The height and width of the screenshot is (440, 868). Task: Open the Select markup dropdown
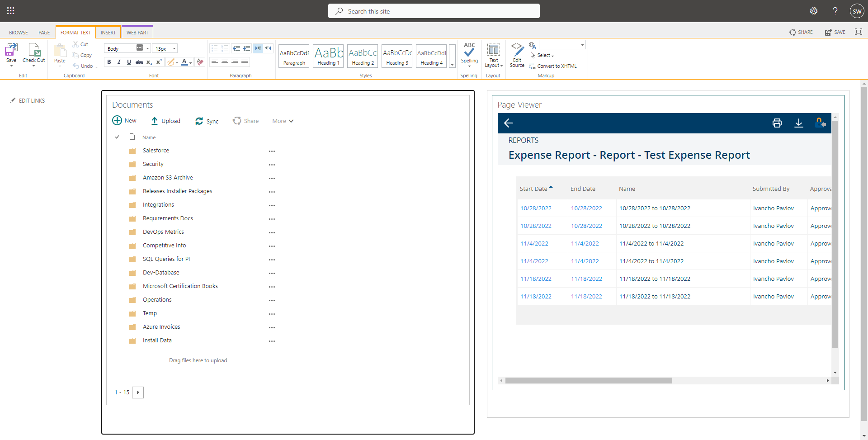542,55
